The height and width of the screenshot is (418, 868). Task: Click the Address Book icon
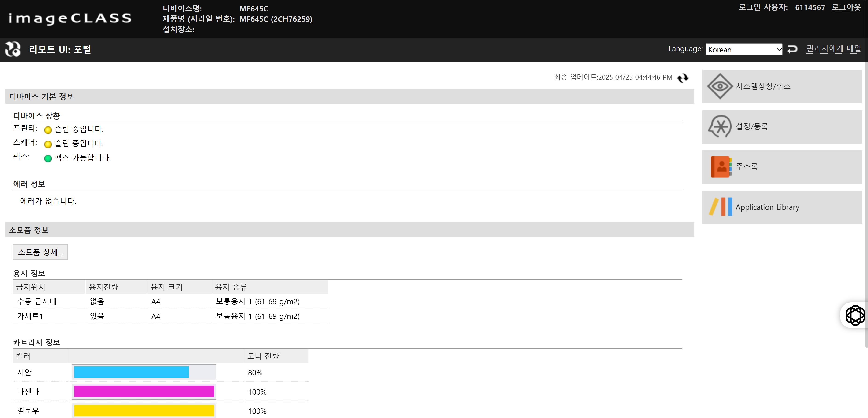pos(721,166)
